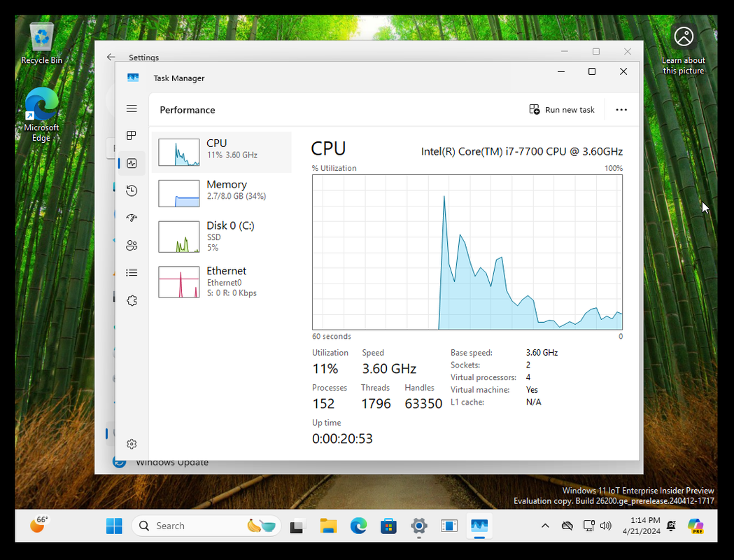
Task: Click the CPU utilization graph
Action: point(467,253)
